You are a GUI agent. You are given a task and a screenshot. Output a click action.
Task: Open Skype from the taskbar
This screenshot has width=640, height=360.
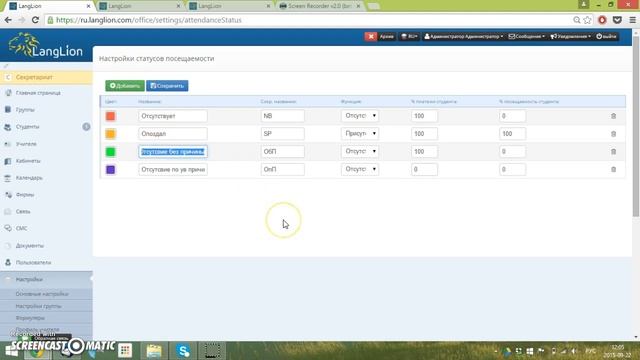pos(183,351)
